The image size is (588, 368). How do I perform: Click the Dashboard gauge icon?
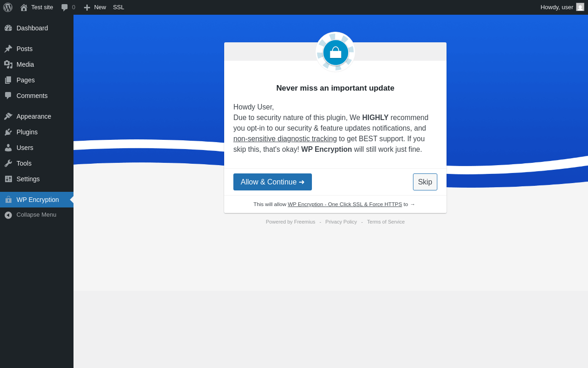(x=8, y=28)
